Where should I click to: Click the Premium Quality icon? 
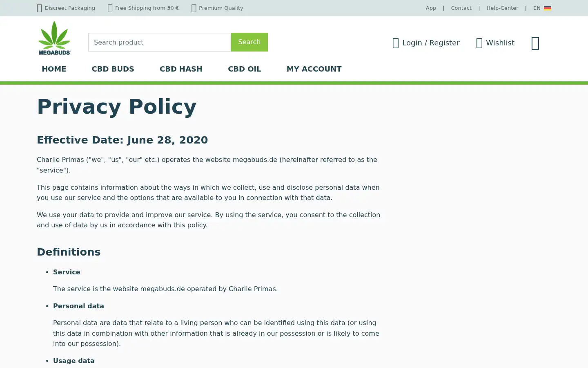[x=194, y=8]
